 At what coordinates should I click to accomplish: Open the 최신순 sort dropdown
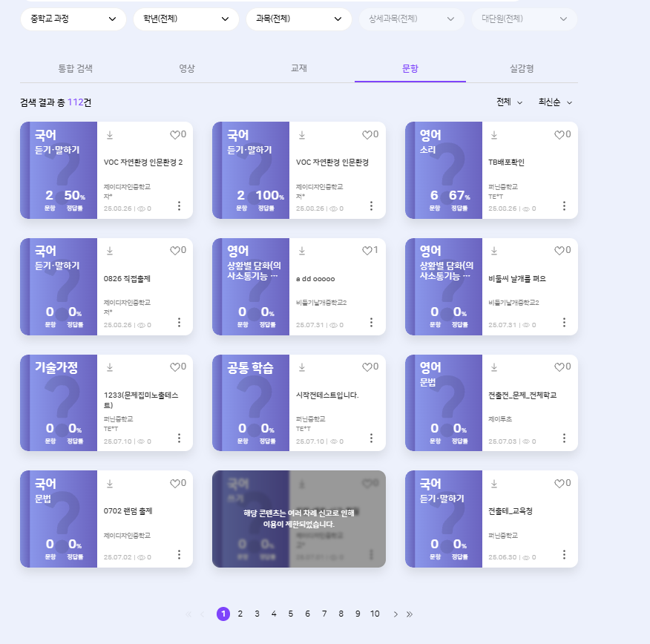555,102
